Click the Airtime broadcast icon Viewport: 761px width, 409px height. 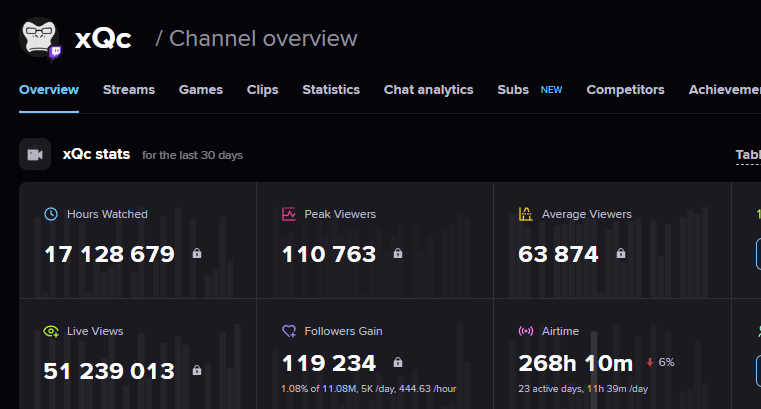pyautogui.click(x=526, y=331)
